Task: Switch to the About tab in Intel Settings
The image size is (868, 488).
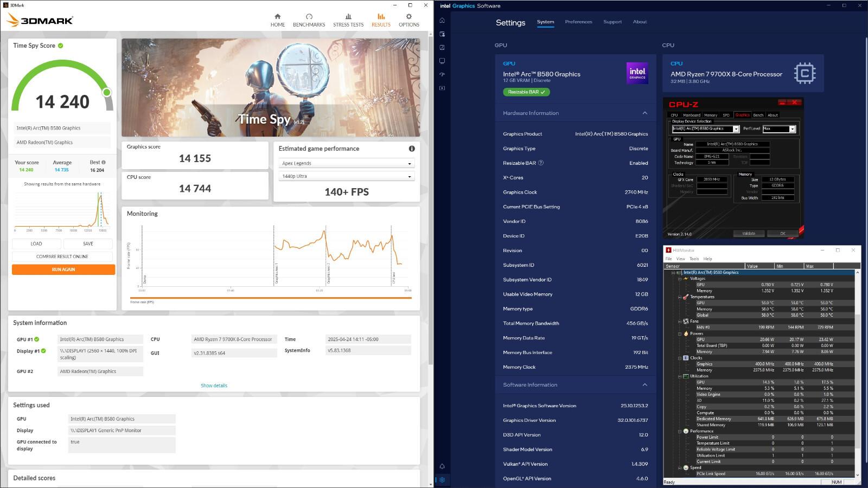Action: pos(640,22)
